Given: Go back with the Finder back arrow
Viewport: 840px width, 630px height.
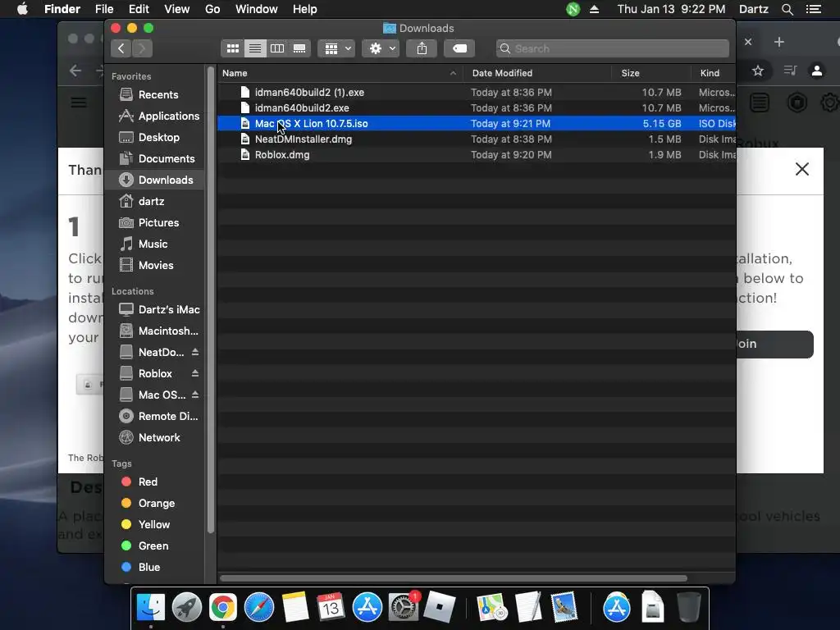Looking at the screenshot, I should coord(121,48).
